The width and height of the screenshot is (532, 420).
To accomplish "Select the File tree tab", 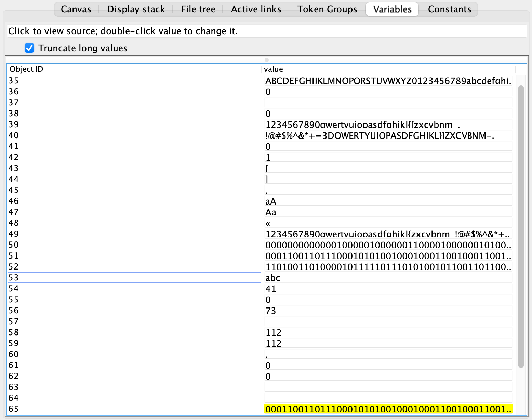I will pos(198,9).
